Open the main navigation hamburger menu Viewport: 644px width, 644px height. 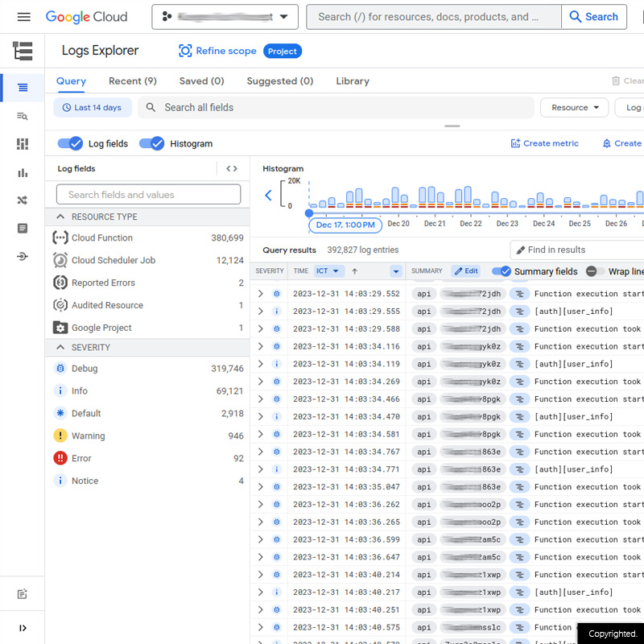23,17
